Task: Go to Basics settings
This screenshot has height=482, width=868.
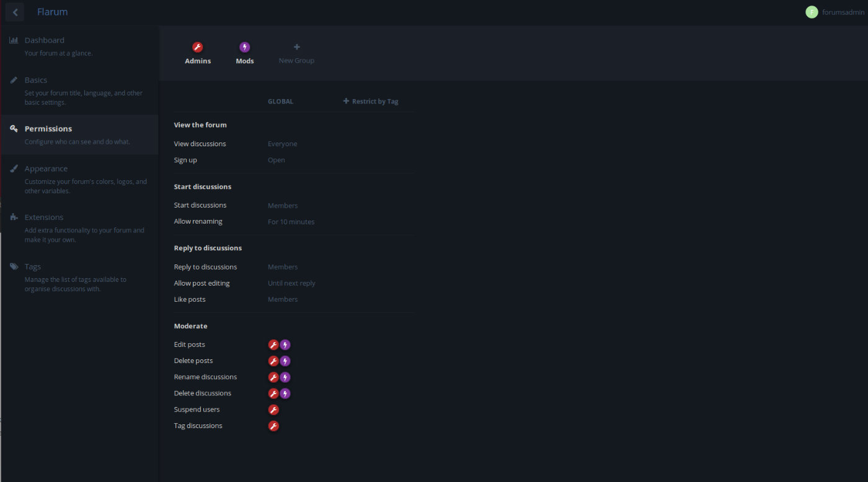Action: tap(79, 90)
